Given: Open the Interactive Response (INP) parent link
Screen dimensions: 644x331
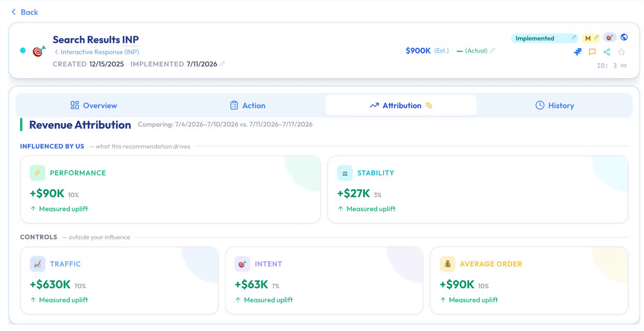Looking at the screenshot, I should [97, 52].
